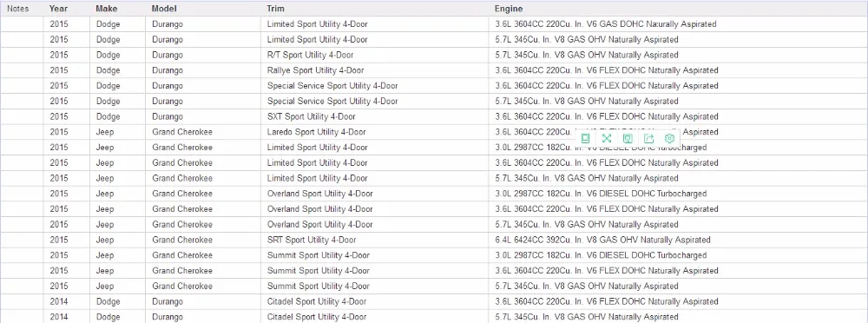Screen dimensions: 868x323
Task: Click the empty Notes cell in the R/T row
Action: click(x=22, y=55)
